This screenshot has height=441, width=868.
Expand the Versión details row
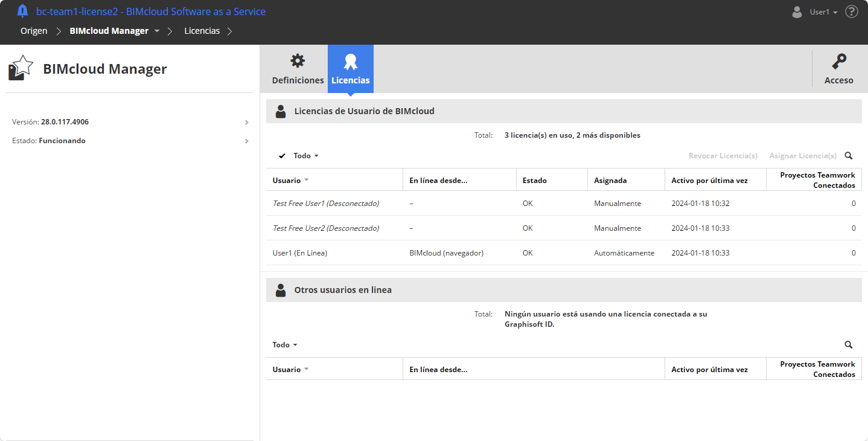[246, 122]
